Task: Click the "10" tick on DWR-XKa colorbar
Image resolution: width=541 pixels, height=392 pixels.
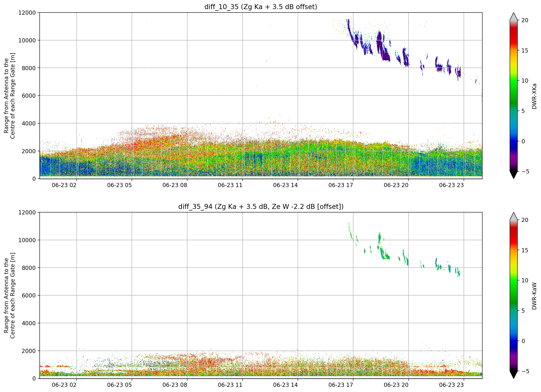Action: click(x=525, y=81)
